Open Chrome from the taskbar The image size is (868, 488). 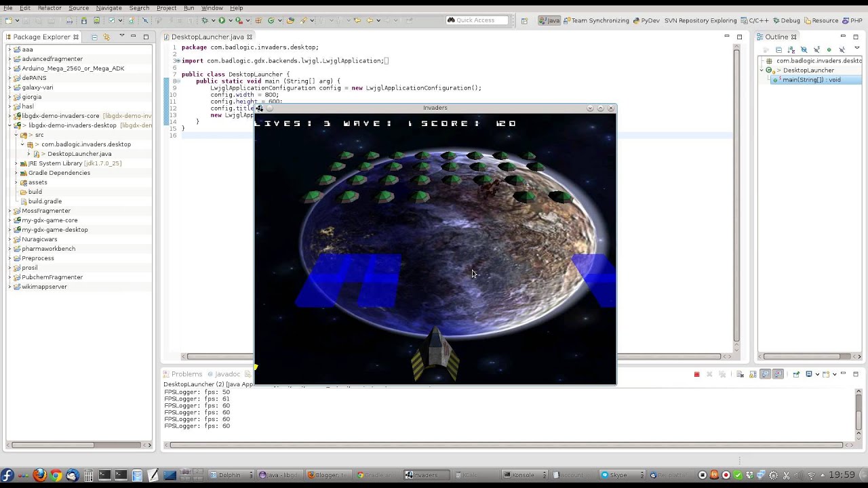tap(56, 475)
